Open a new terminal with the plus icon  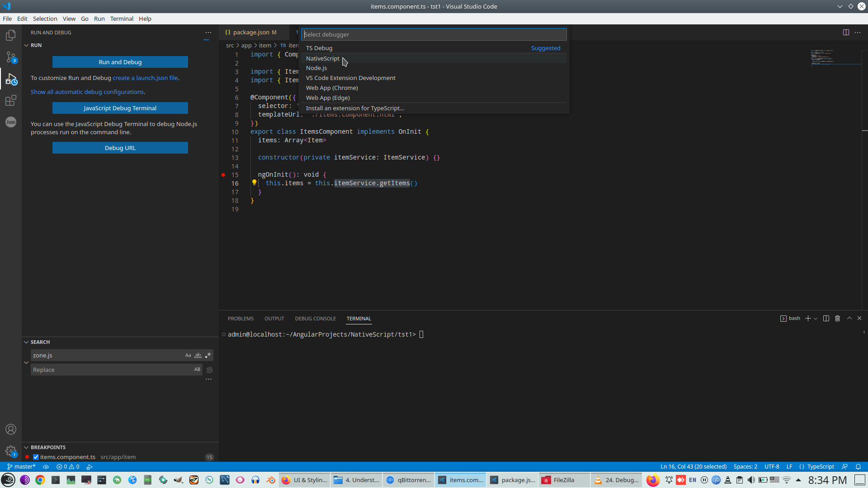pyautogui.click(x=807, y=318)
